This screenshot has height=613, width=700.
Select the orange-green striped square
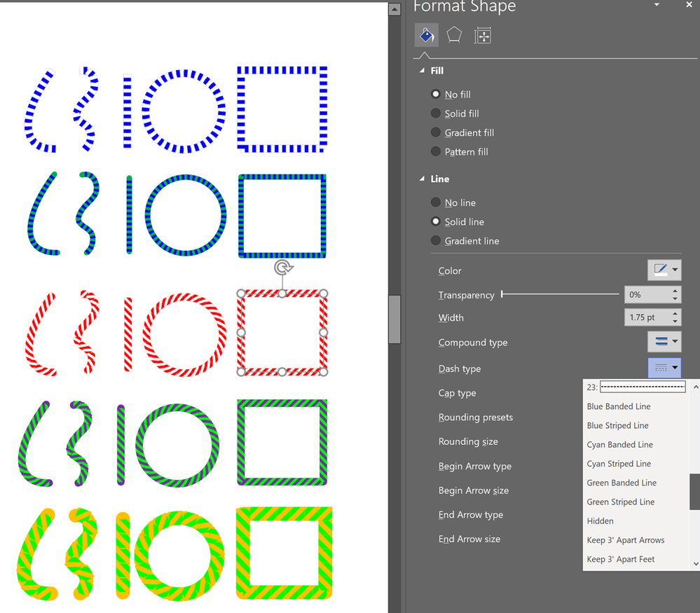click(x=284, y=553)
